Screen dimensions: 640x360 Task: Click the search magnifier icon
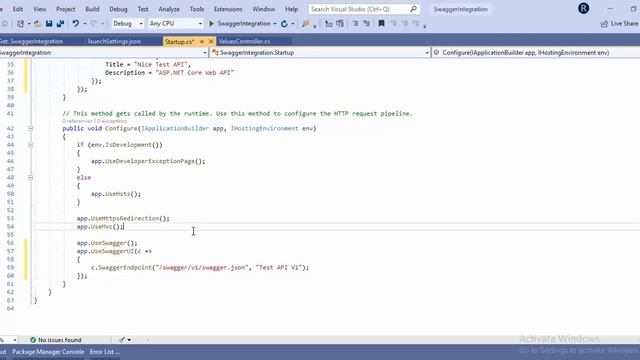413,9
